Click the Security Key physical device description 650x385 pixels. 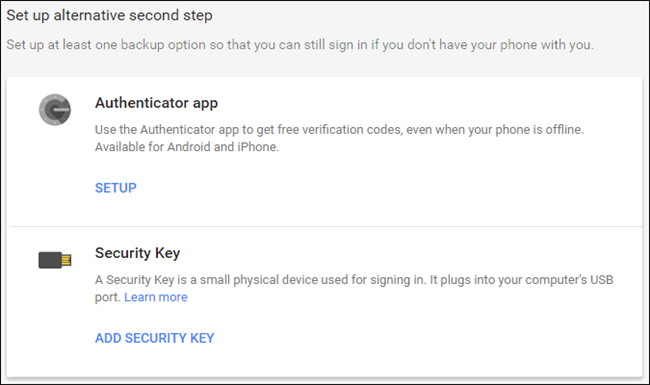354,288
